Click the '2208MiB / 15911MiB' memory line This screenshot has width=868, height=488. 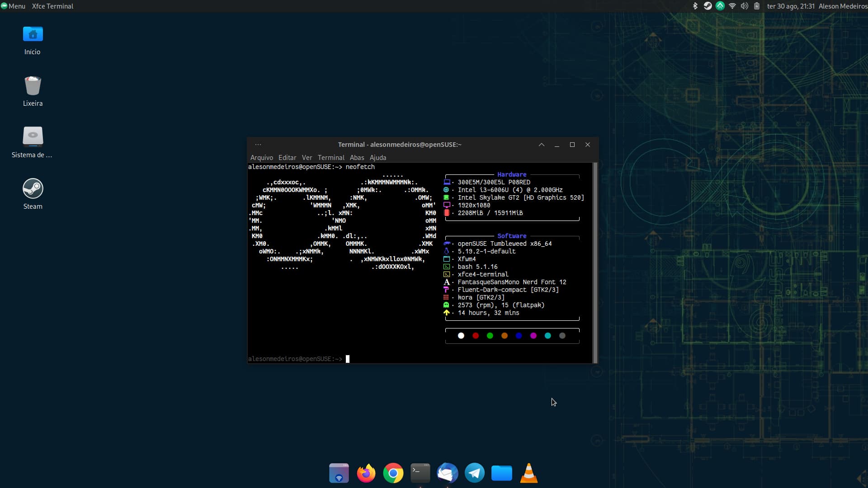click(490, 213)
